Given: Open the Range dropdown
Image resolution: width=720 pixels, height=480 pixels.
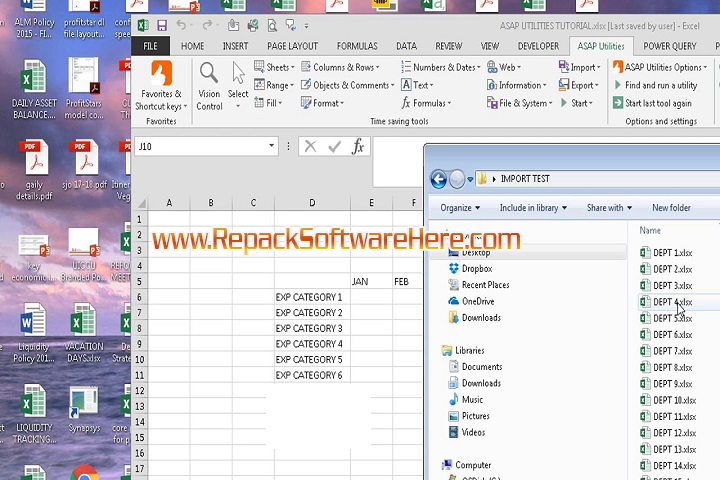Looking at the screenshot, I should pyautogui.click(x=274, y=85).
